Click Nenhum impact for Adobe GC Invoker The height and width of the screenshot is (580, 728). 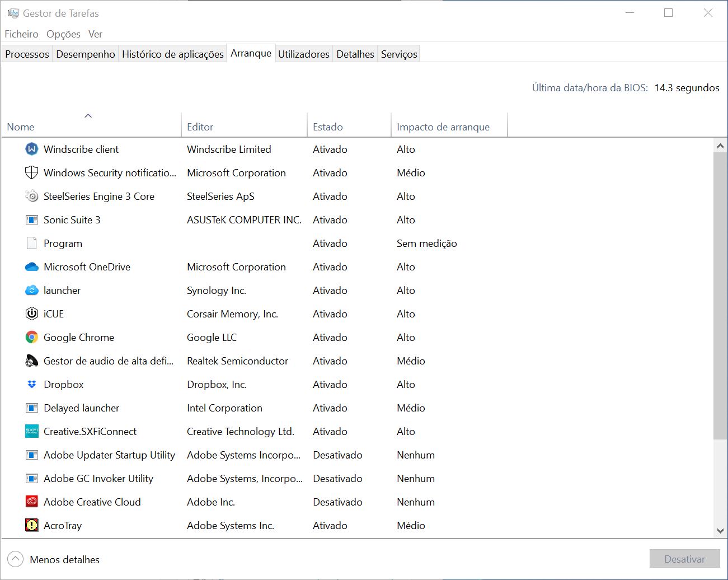coord(416,478)
